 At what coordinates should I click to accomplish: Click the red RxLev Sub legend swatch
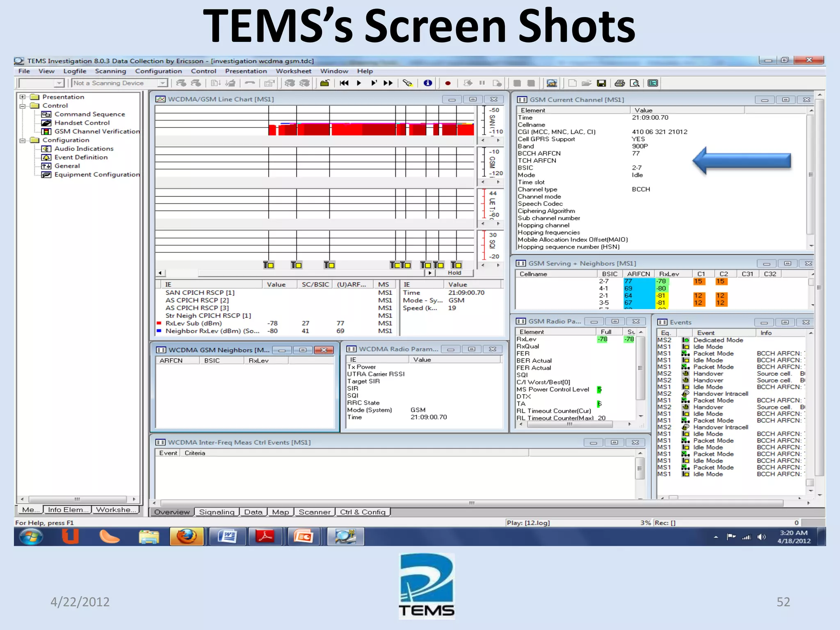[159, 323]
